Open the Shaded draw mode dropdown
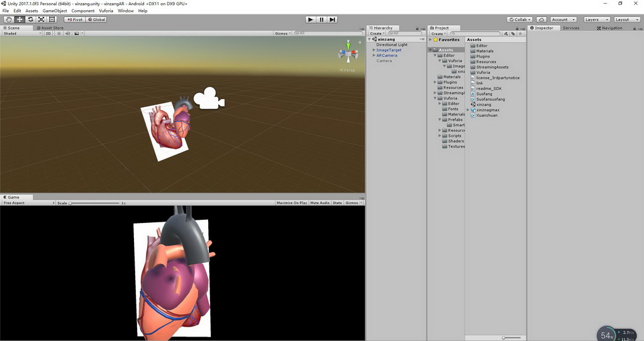 click(22, 33)
